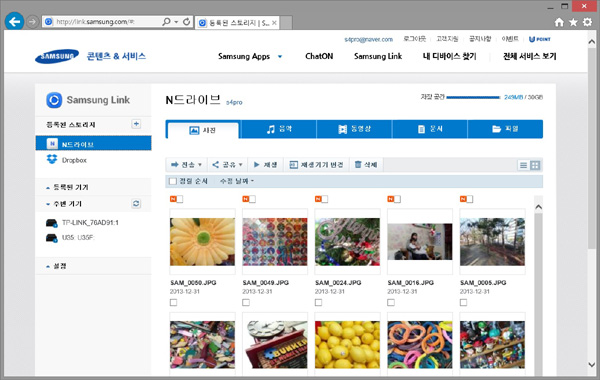Select the TP-LINK_76AD91:1 device
The width and height of the screenshot is (600, 380).
[90, 222]
